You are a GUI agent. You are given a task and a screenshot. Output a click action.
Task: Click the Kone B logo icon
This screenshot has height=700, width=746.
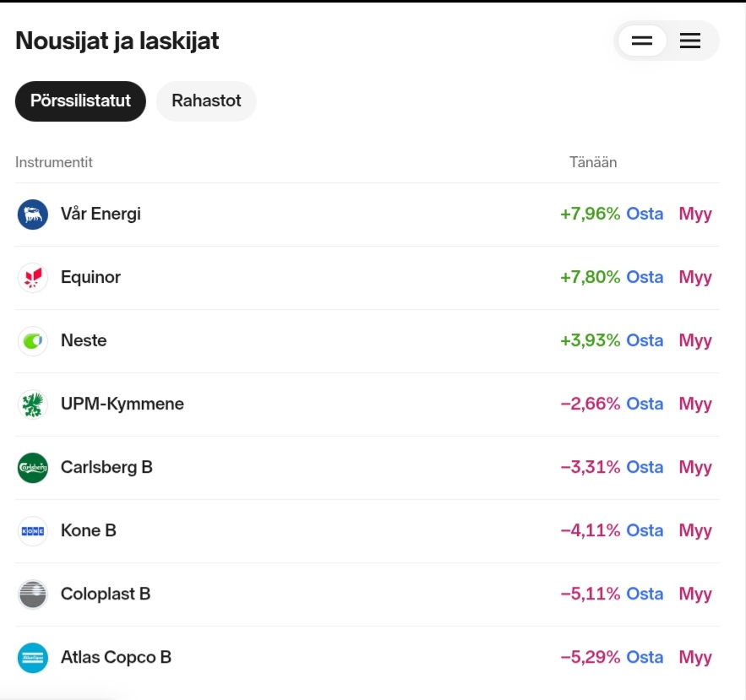click(33, 531)
